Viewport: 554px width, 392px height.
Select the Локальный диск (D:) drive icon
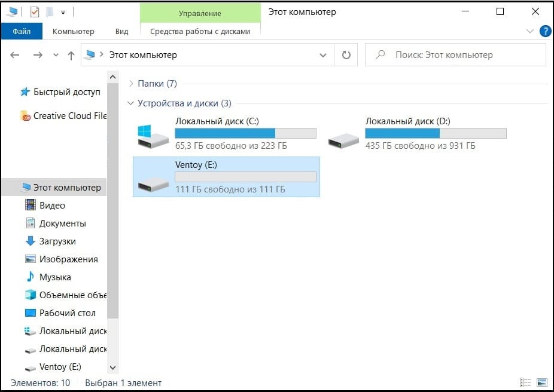point(343,140)
